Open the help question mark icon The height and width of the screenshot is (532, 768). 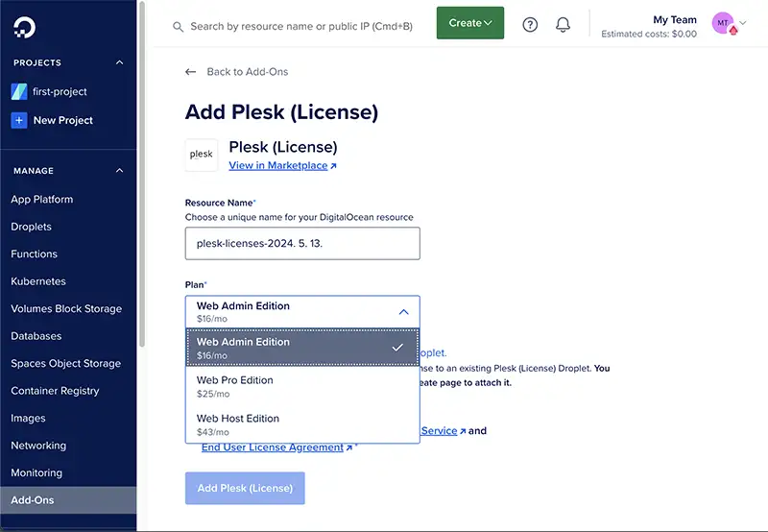[x=530, y=25]
